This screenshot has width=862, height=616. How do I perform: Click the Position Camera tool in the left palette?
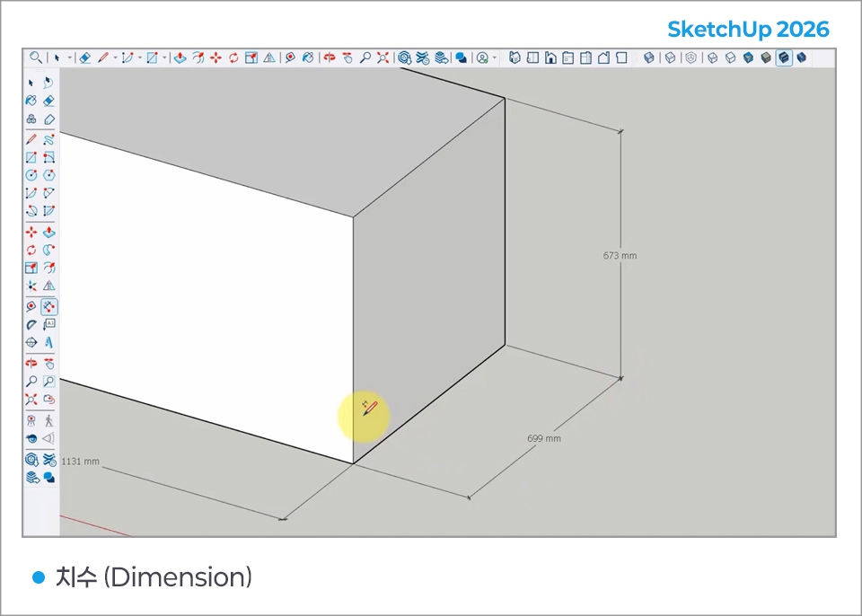click(x=31, y=421)
